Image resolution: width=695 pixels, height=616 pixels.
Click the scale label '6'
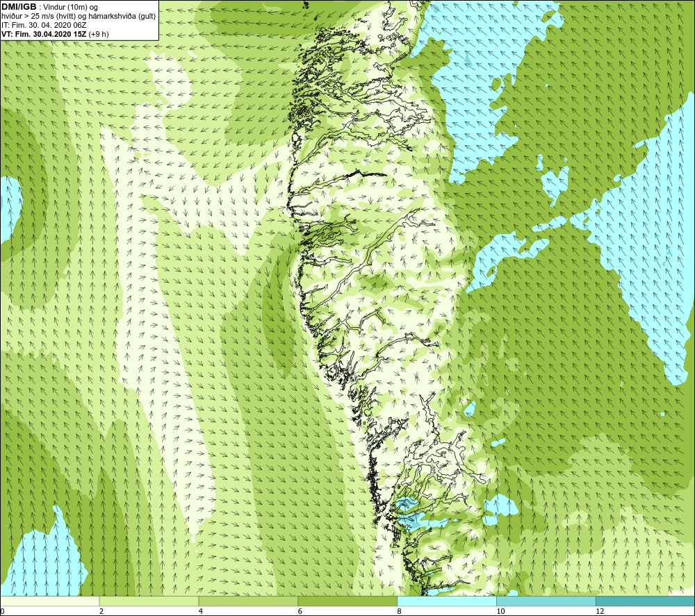300,611
